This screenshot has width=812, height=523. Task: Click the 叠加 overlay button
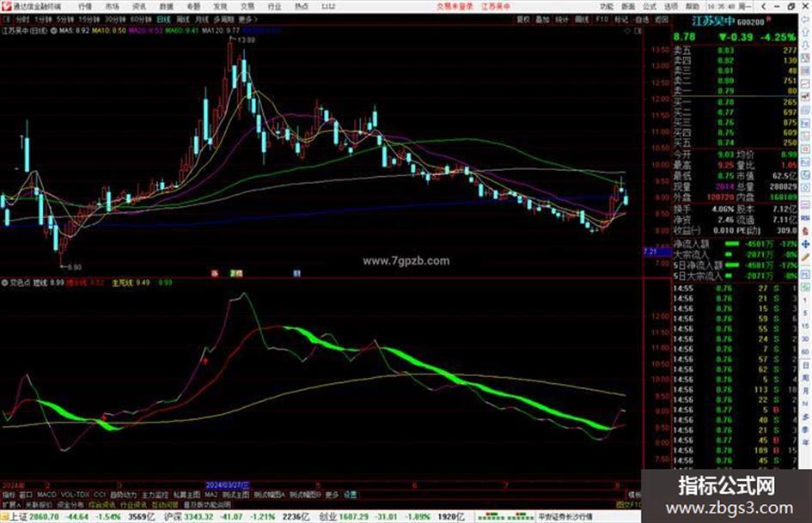coord(542,19)
